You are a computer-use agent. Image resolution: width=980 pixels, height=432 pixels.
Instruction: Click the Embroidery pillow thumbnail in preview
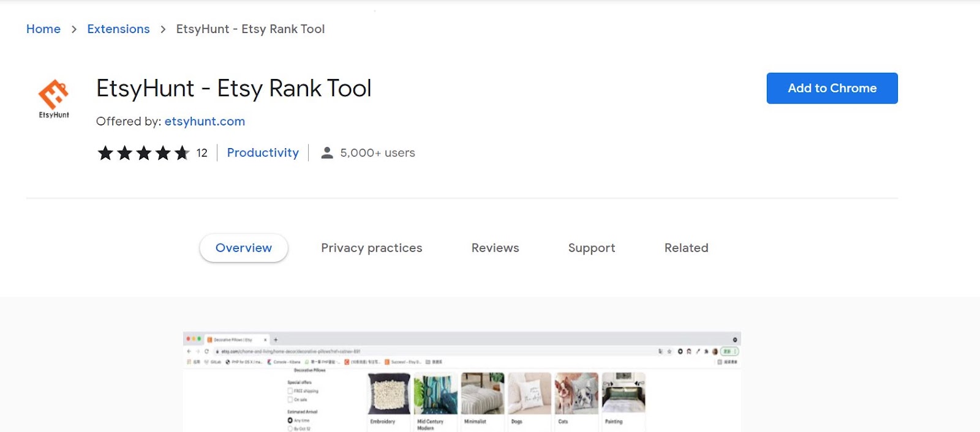[389, 393]
